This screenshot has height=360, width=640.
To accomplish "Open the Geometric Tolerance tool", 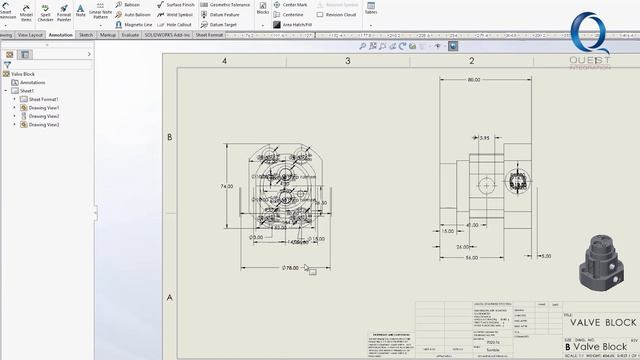I will pyautogui.click(x=225, y=4).
